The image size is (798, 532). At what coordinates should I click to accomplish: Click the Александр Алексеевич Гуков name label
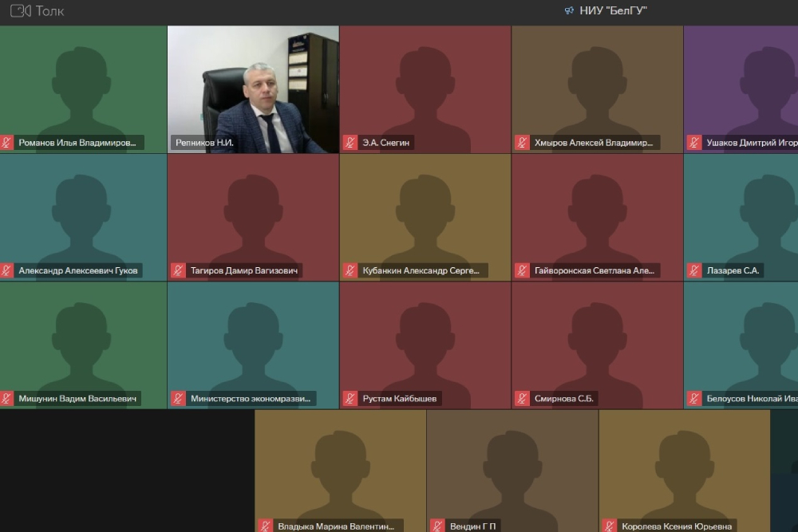77,270
